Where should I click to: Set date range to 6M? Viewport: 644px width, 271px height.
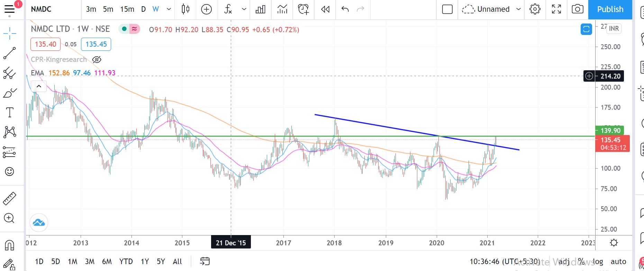tap(107, 262)
